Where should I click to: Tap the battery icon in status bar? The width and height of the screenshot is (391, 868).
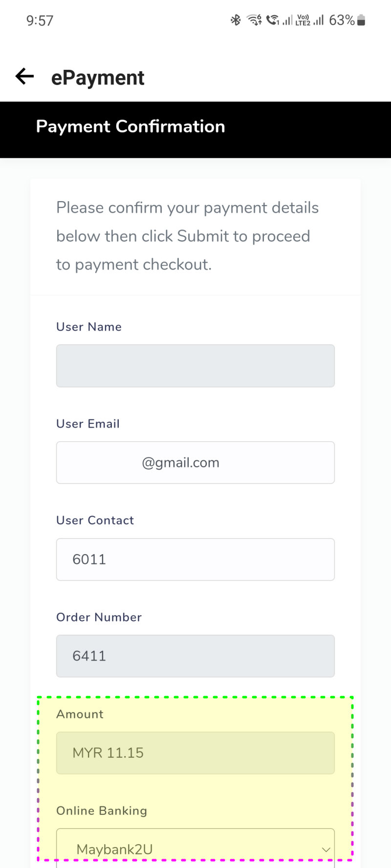[361, 20]
